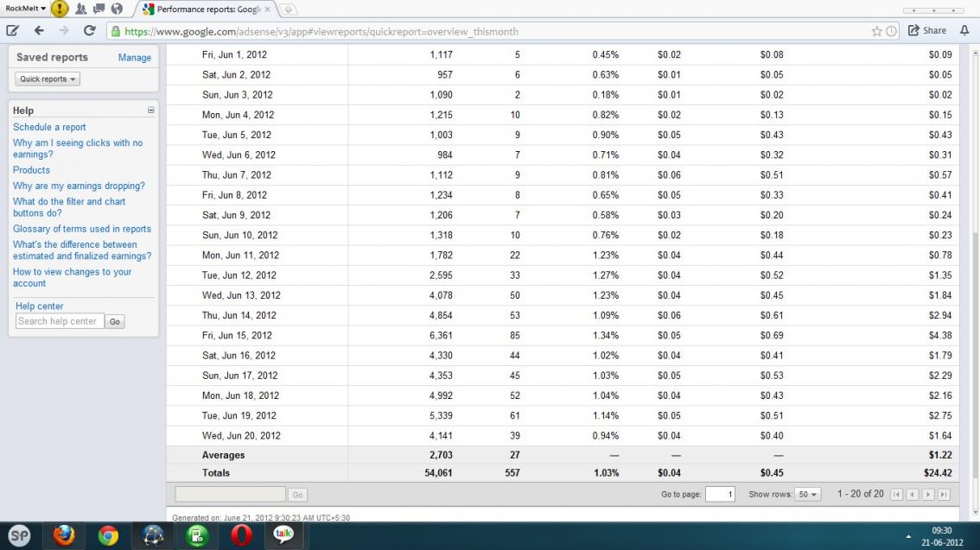Reload the current page
The height and width of the screenshot is (550, 980).
[89, 30]
